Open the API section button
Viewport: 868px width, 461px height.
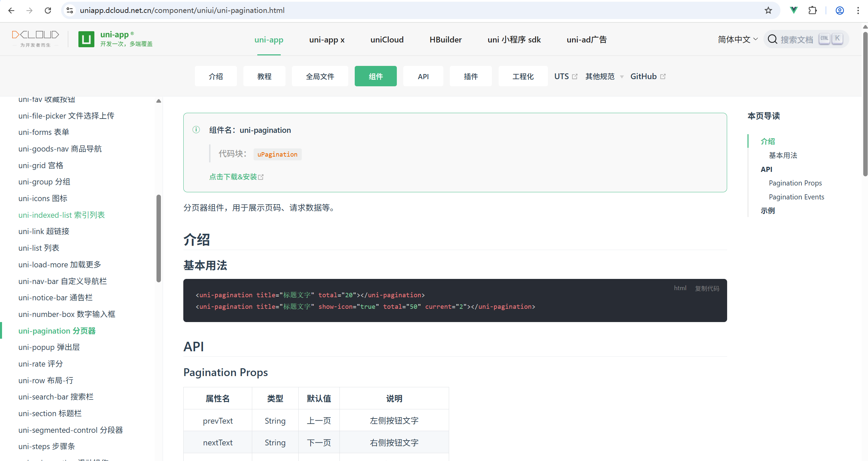(423, 76)
